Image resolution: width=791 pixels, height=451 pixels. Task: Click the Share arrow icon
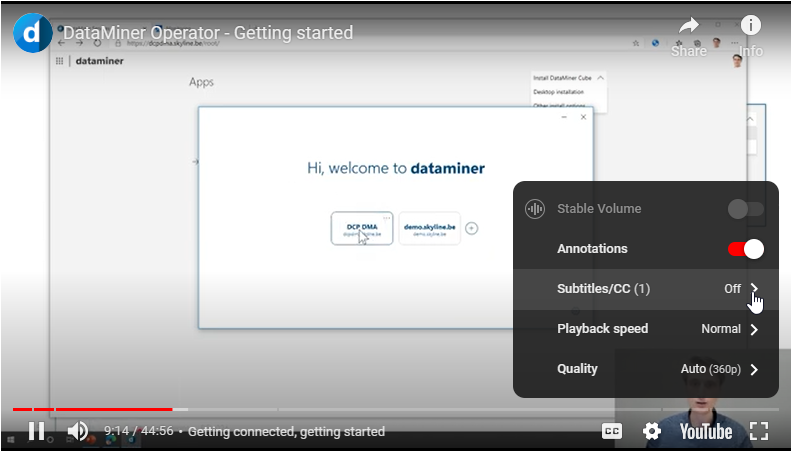[x=689, y=25]
